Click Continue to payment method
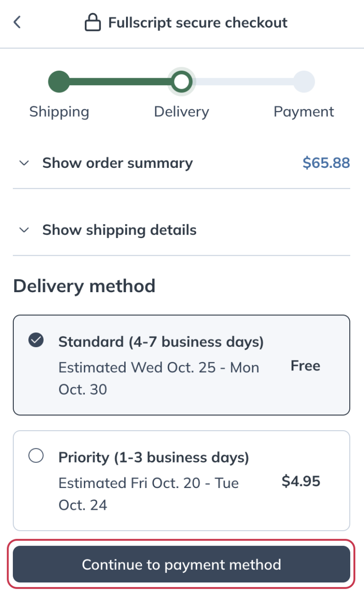This screenshot has height=599, width=364. click(182, 564)
